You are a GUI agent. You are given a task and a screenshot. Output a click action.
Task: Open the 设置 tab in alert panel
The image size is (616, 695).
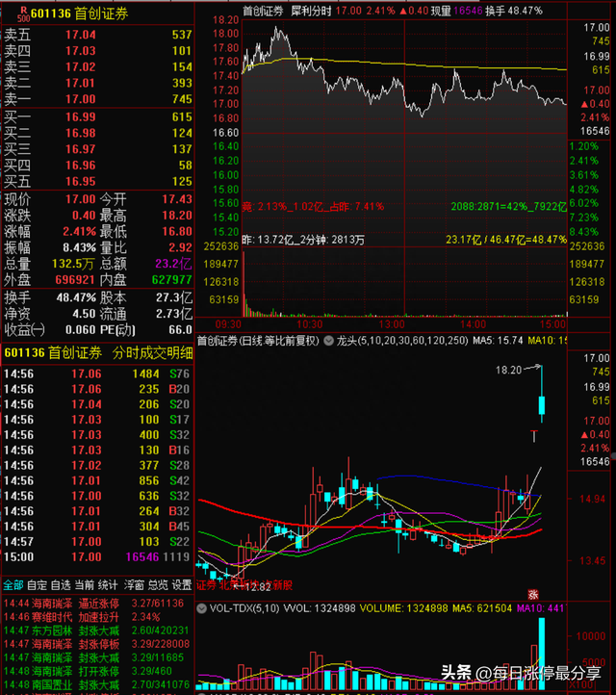182,584
